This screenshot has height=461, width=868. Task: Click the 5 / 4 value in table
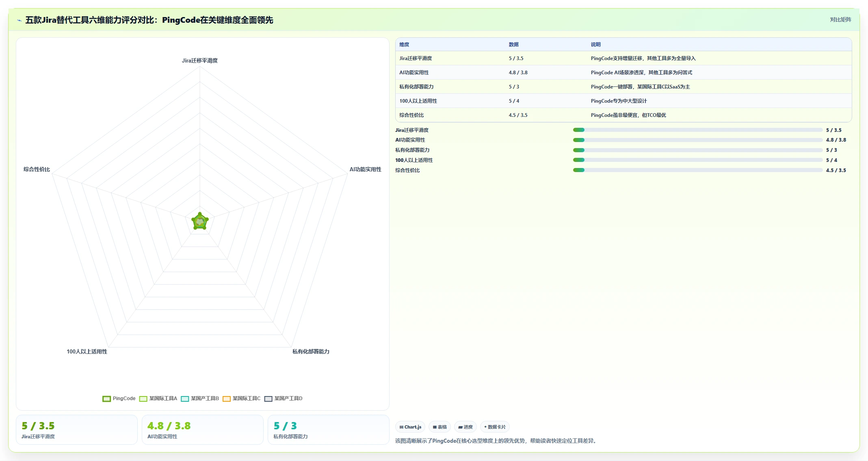[x=514, y=101]
